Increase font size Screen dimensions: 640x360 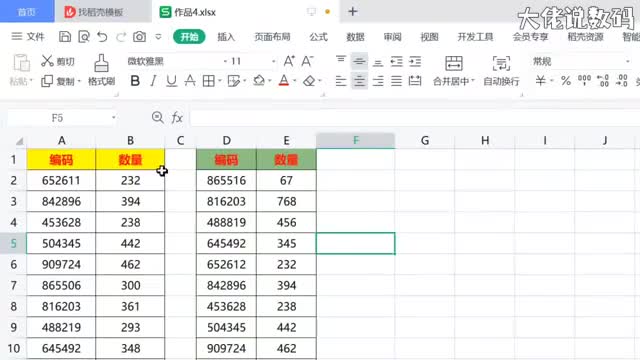tap(289, 61)
